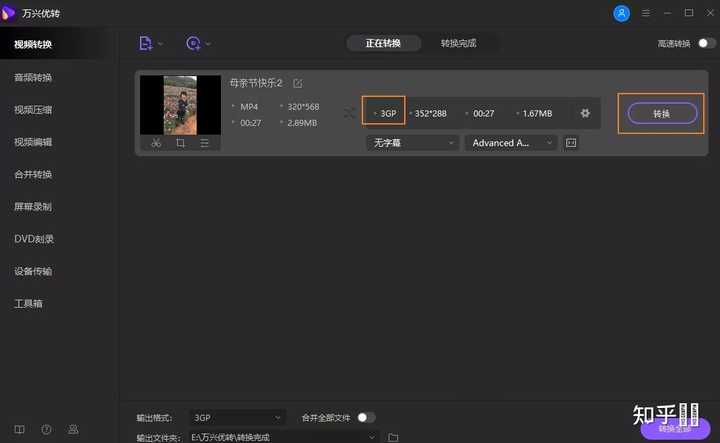This screenshot has width=720, height=443.
Task: Open 工具箱 in the sidebar
Action: coord(28,303)
